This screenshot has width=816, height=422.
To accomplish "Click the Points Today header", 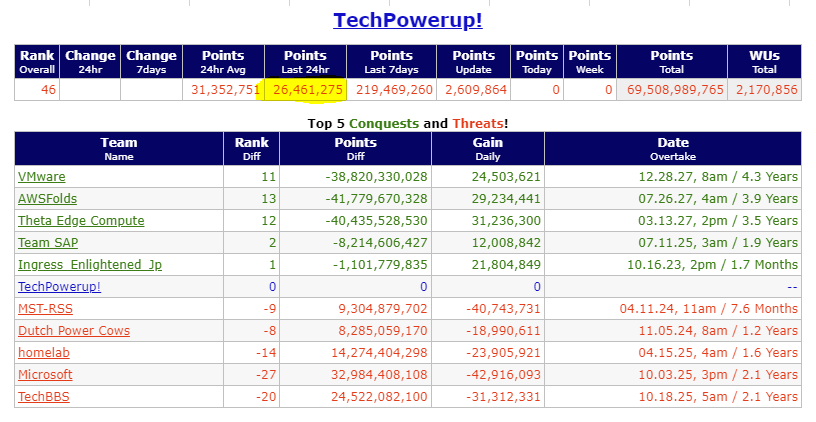I will tap(537, 62).
